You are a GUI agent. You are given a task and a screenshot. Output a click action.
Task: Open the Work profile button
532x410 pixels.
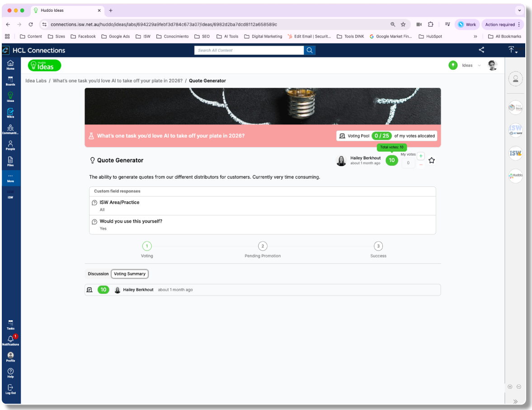tap(467, 24)
